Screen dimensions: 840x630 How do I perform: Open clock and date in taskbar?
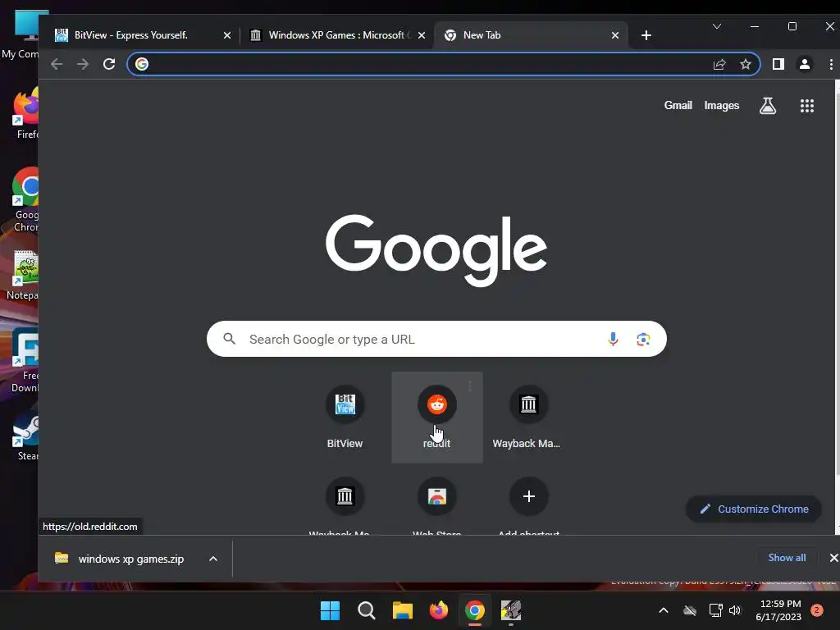(778, 610)
